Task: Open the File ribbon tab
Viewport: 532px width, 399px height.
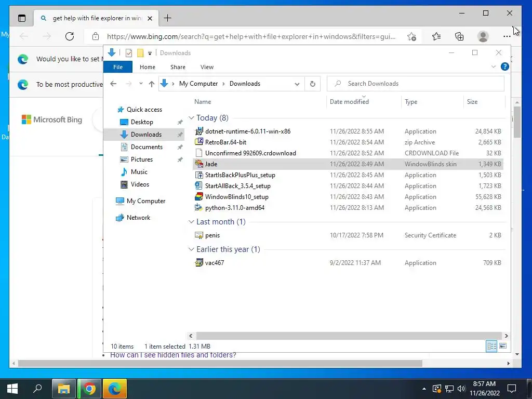Action: coord(118,67)
